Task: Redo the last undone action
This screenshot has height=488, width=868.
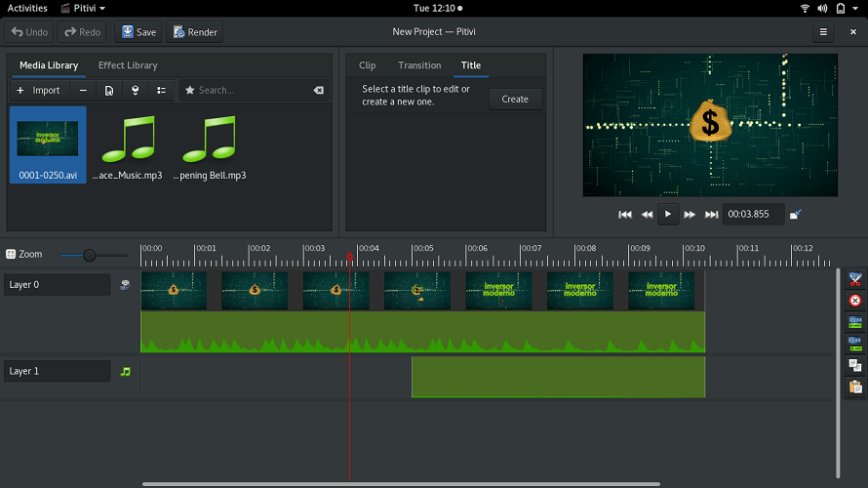Action: 83,32
